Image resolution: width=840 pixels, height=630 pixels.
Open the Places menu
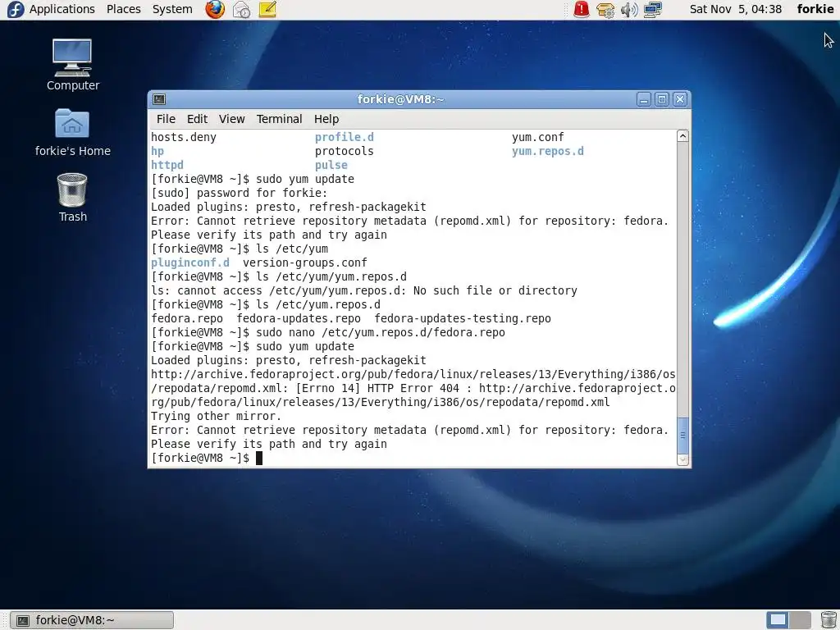123,9
